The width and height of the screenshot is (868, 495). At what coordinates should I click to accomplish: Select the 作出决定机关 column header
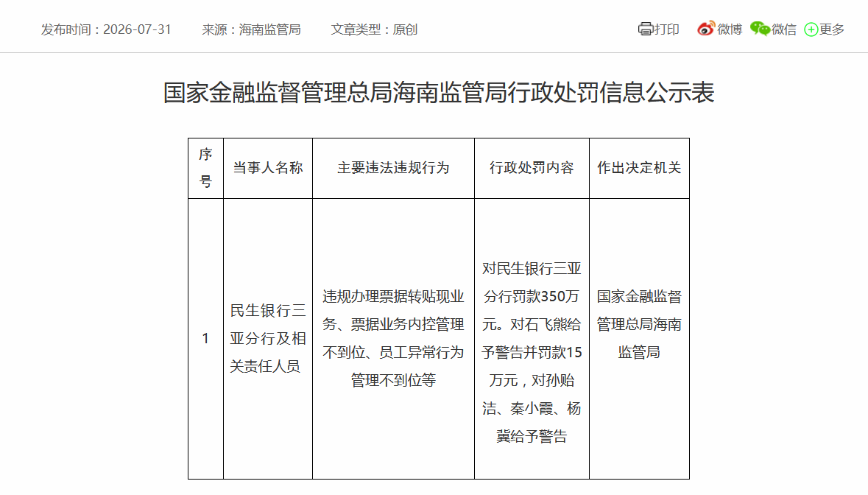point(639,168)
